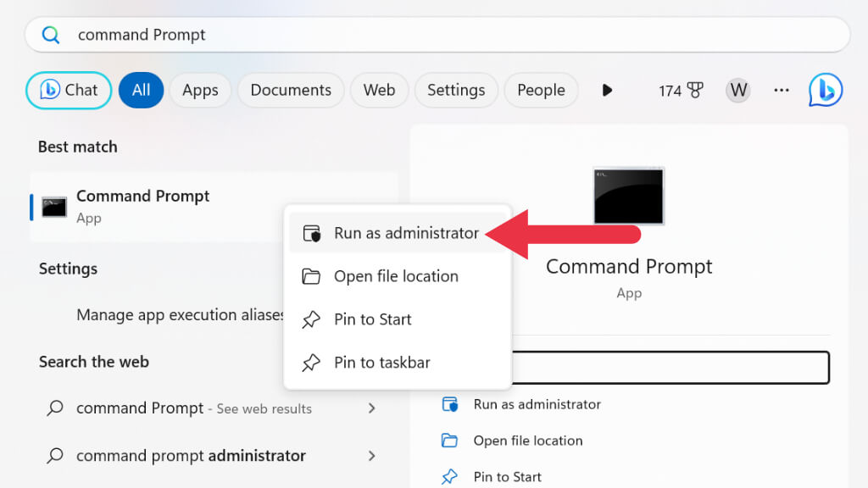The width and height of the screenshot is (868, 488).
Task: Click the folder icon beside context menu Open file location
Action: tap(311, 276)
